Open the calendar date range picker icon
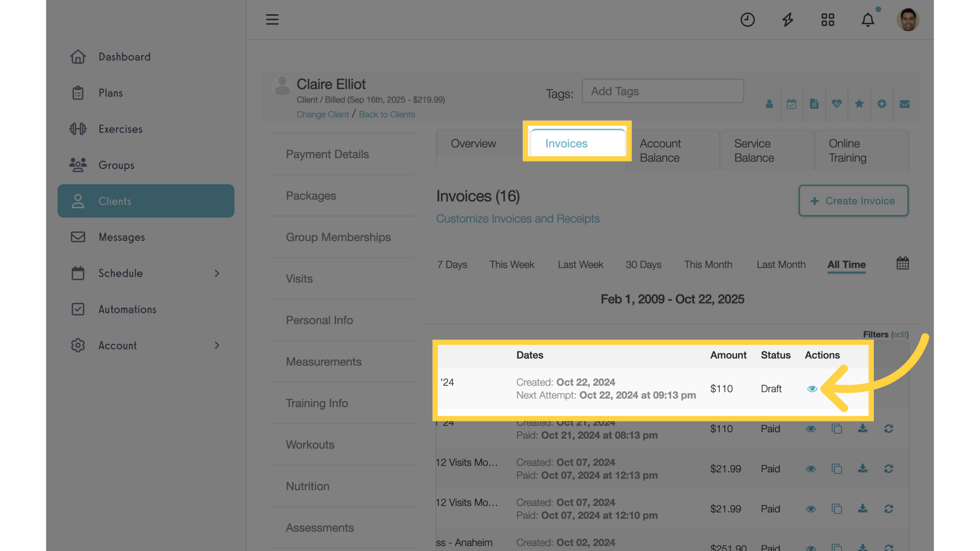Image resolution: width=980 pixels, height=551 pixels. pos(902,263)
